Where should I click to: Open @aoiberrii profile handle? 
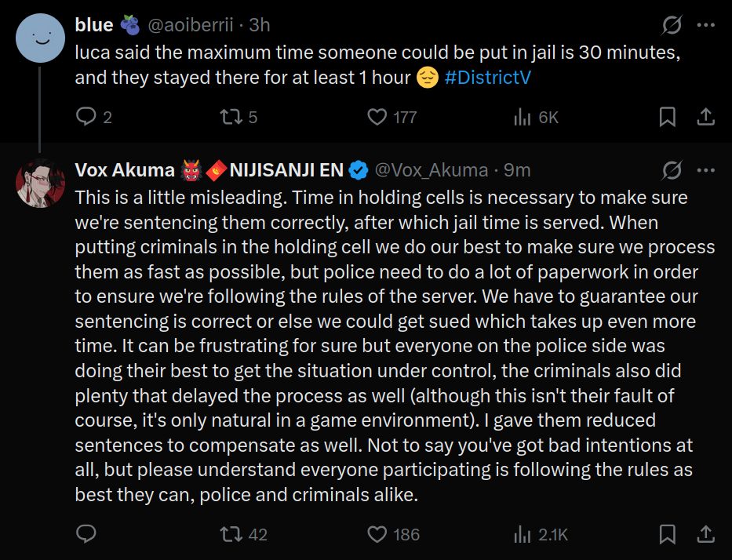[x=191, y=25]
